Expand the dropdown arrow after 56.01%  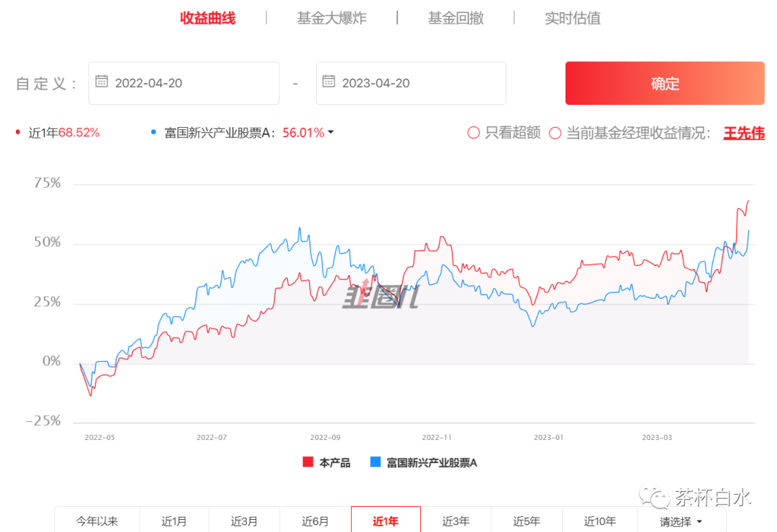[330, 132]
